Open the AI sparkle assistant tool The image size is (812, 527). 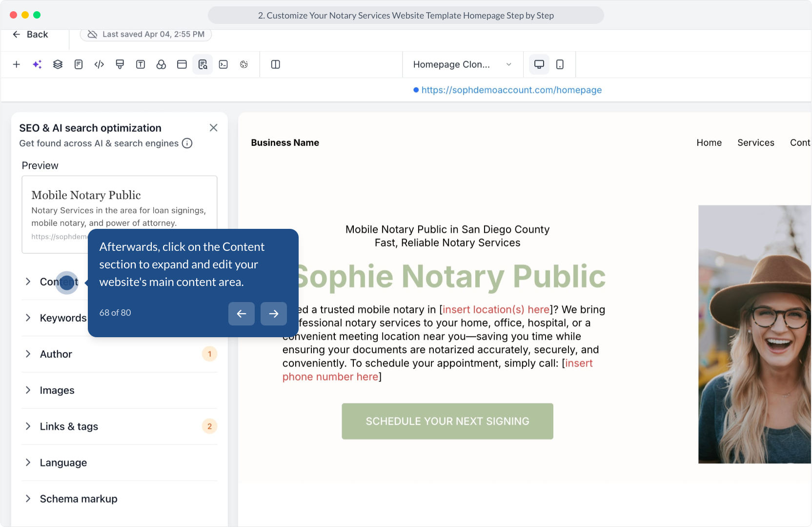point(37,64)
